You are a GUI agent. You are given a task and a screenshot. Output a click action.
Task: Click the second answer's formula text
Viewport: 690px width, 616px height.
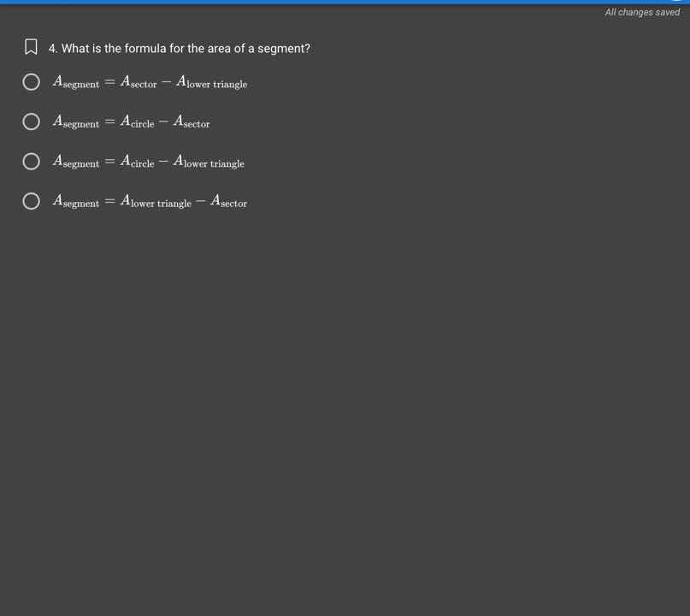(x=131, y=122)
